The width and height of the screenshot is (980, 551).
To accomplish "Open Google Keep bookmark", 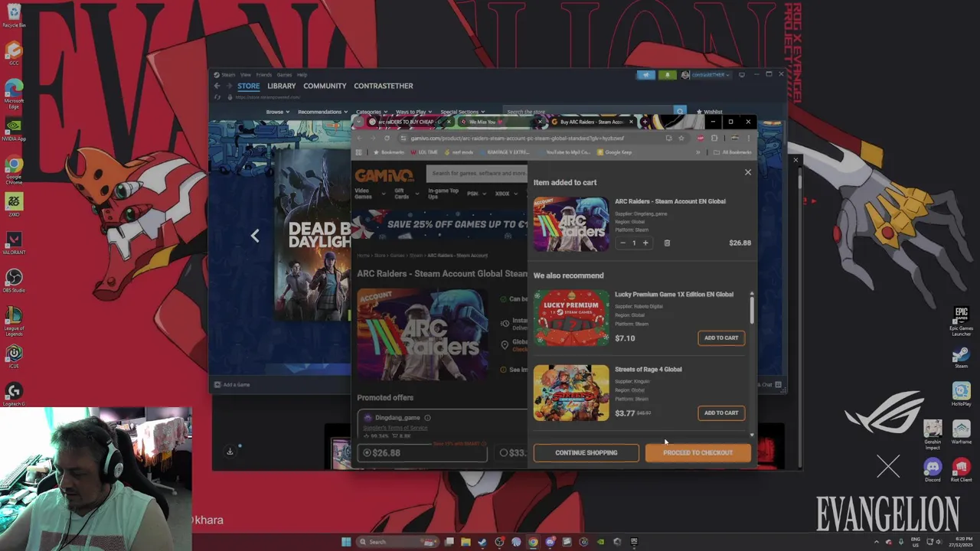I will click(614, 152).
